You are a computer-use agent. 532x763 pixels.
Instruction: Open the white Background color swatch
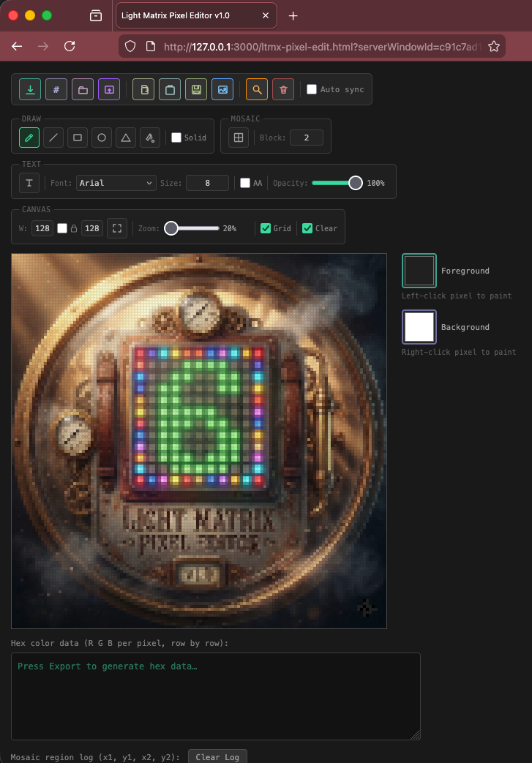tap(419, 327)
